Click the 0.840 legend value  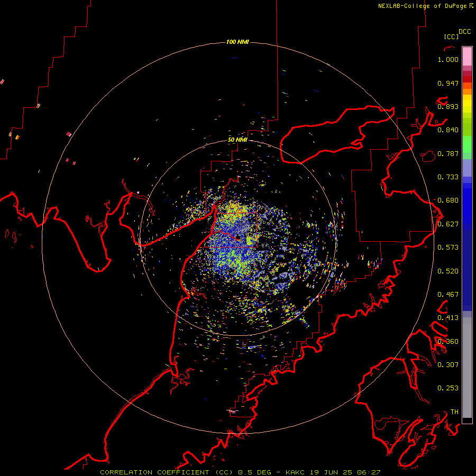(x=448, y=130)
